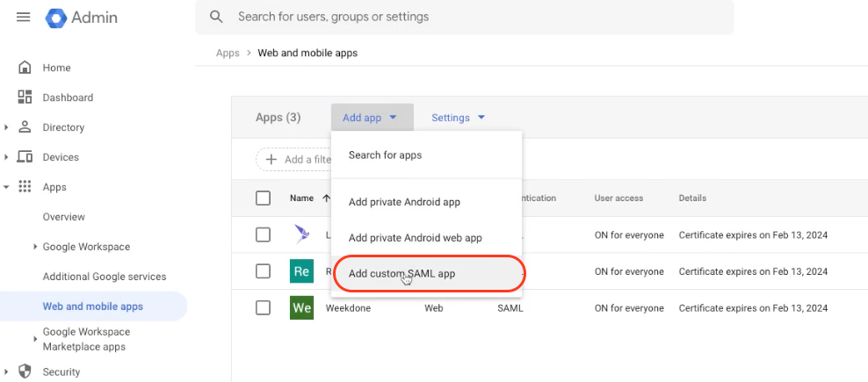
Task: Expand the Google Workspace tree item
Action: pos(35,247)
